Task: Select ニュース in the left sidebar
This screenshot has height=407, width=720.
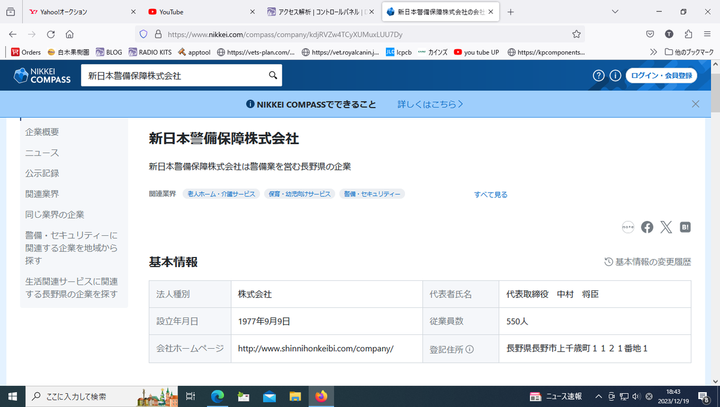Action: (42, 152)
